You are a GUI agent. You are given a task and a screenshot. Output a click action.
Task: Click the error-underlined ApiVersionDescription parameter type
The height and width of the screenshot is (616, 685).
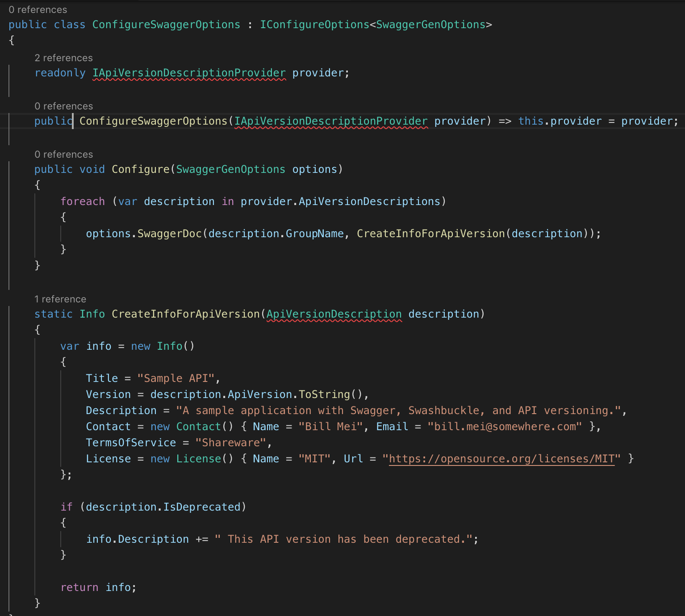334,314
